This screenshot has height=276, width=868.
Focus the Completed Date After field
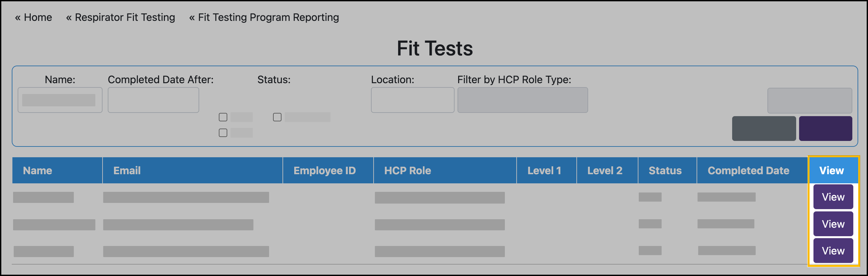pos(153,100)
